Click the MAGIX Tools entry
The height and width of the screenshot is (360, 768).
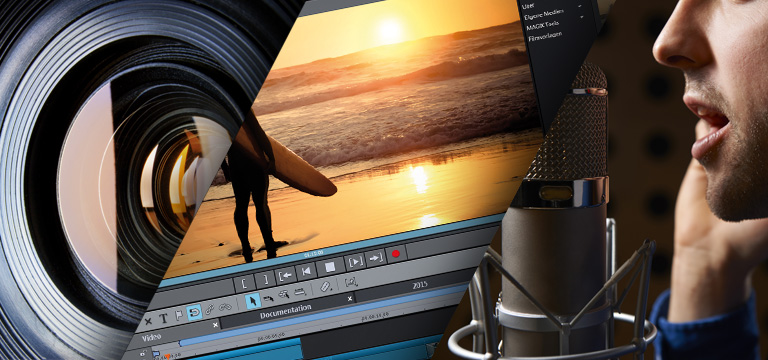(544, 24)
